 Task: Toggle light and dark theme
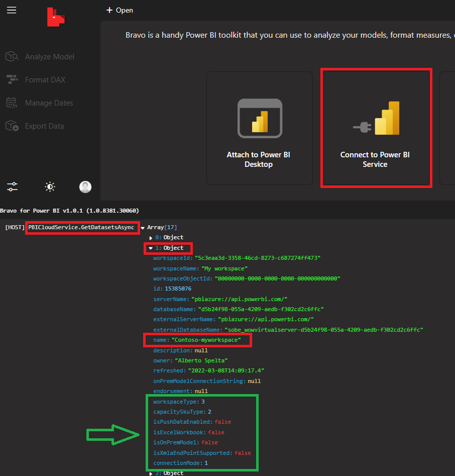(x=50, y=186)
